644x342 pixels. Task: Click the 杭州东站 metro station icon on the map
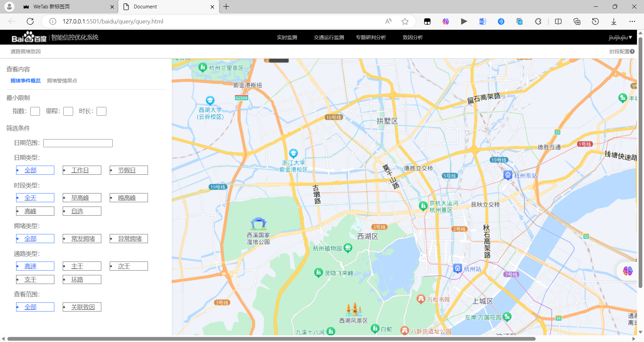coord(507,175)
